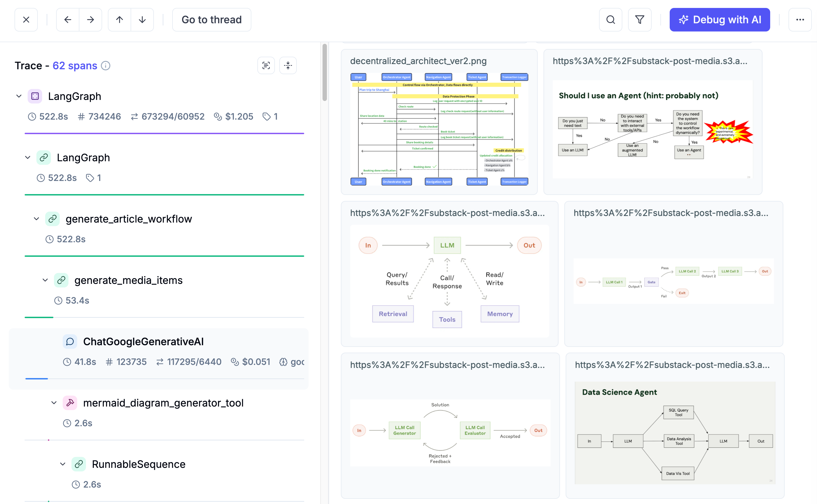Open the three-dots more options menu
The width and height of the screenshot is (817, 504).
tap(800, 20)
